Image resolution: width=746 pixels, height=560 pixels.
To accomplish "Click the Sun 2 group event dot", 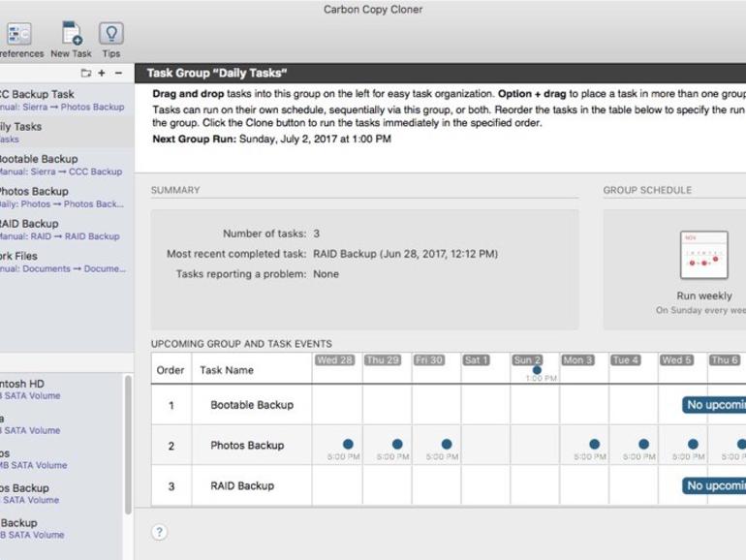I will 537,370.
